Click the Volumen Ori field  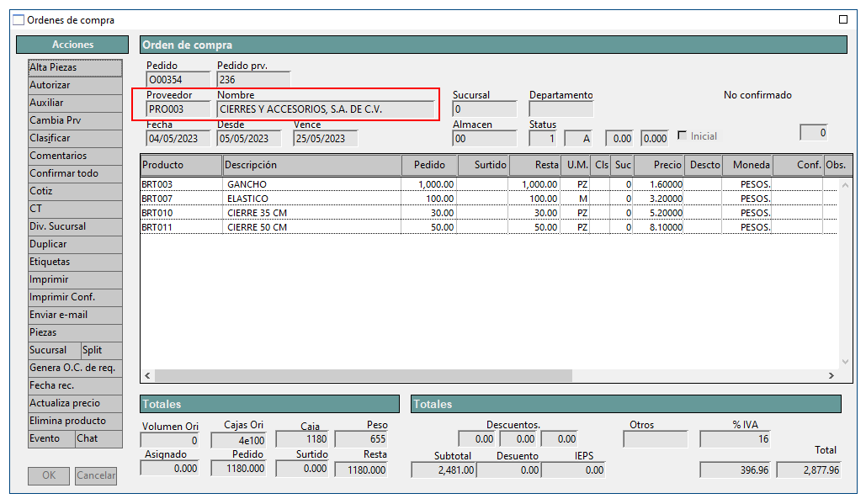coord(170,441)
